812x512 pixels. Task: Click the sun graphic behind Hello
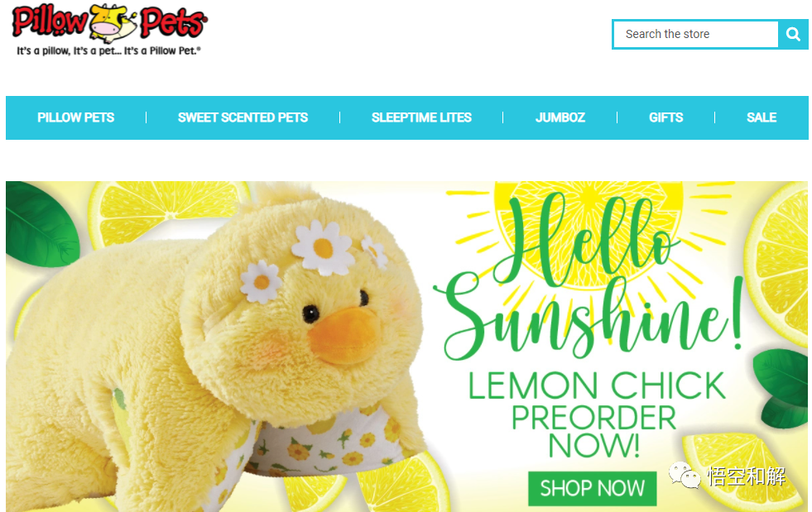tap(589, 233)
